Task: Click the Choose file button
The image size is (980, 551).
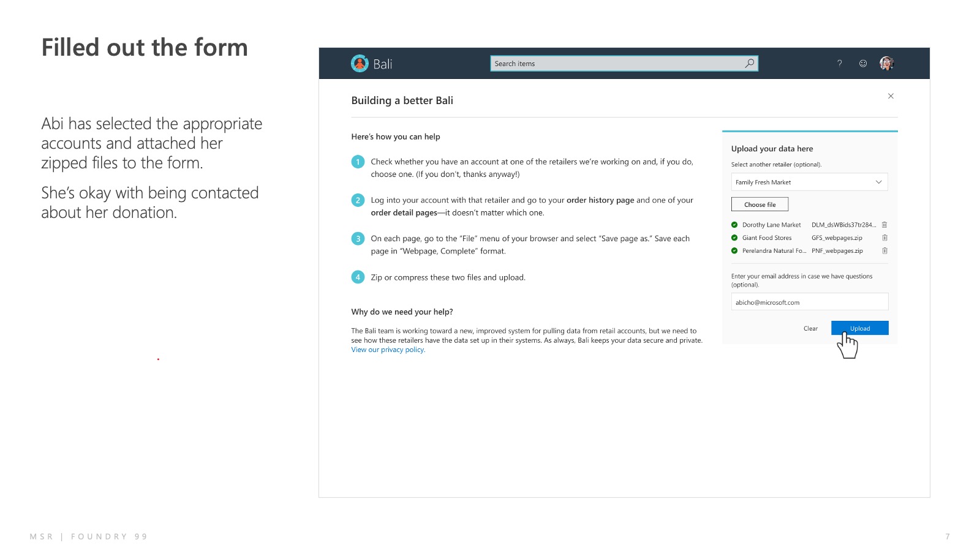Action: (759, 204)
